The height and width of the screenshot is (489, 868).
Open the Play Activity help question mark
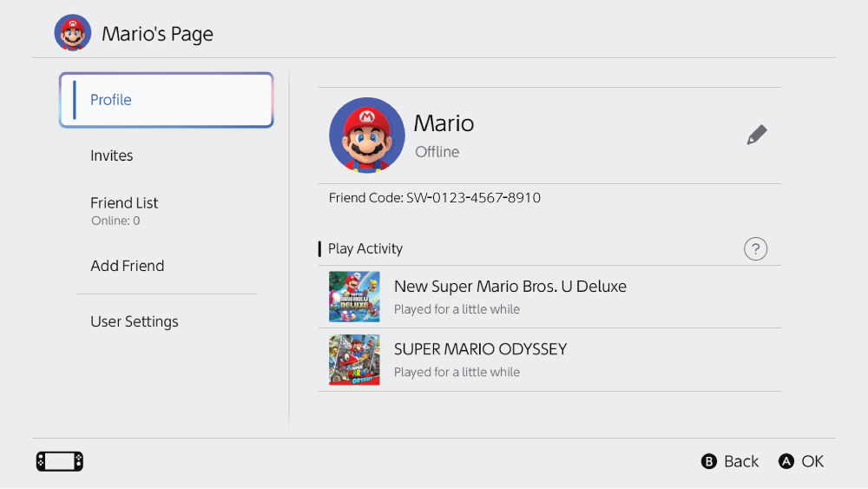(x=756, y=249)
